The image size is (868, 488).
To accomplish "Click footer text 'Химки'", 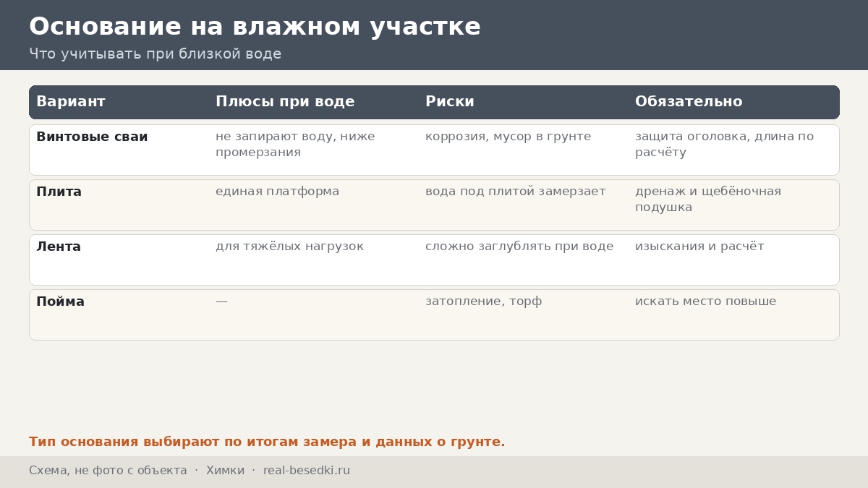I will pyautogui.click(x=225, y=471).
